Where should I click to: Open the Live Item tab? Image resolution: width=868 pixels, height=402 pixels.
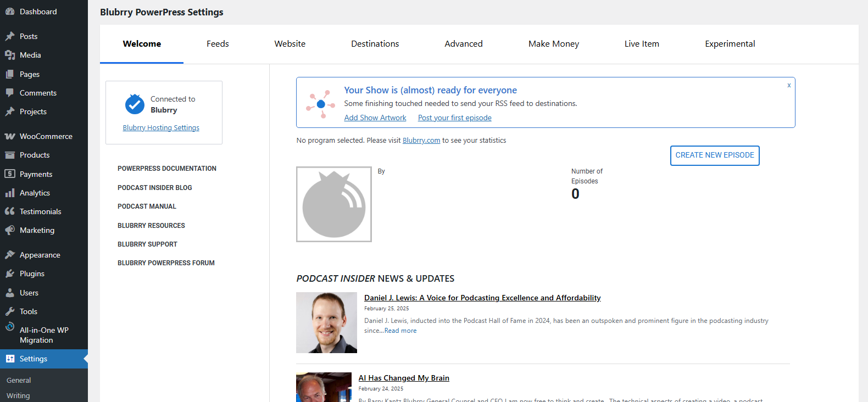click(642, 44)
